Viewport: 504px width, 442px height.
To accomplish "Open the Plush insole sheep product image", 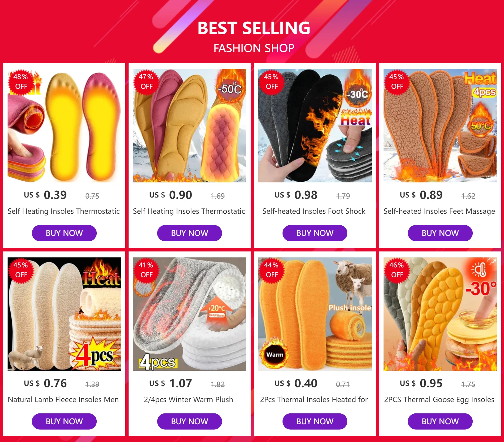I will point(315,314).
